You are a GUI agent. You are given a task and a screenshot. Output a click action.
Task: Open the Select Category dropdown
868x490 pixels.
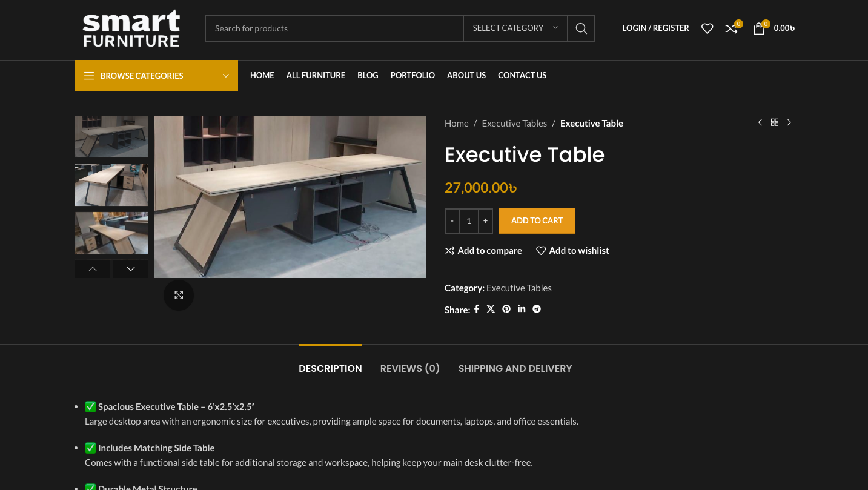click(515, 28)
